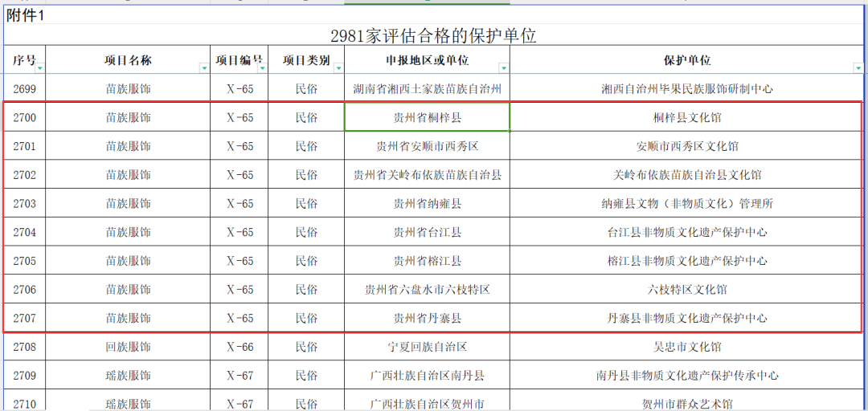Select the X-66 project number cell
Screen dimensions: 868x411
click(240, 347)
